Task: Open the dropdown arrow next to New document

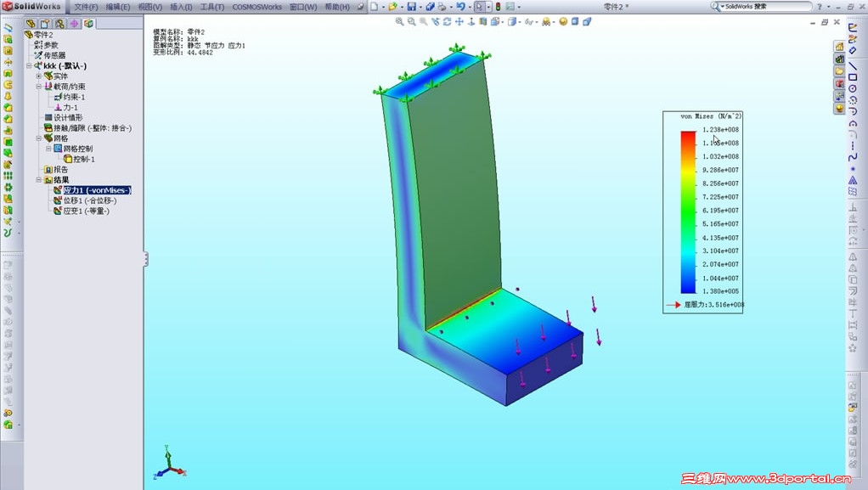Action: (383, 7)
